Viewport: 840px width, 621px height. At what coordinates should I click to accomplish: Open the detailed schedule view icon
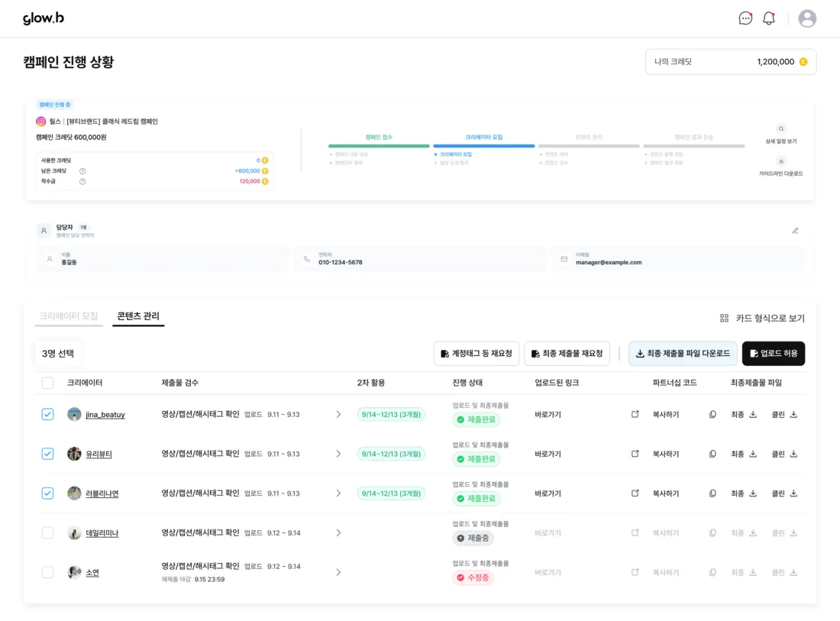(x=781, y=128)
